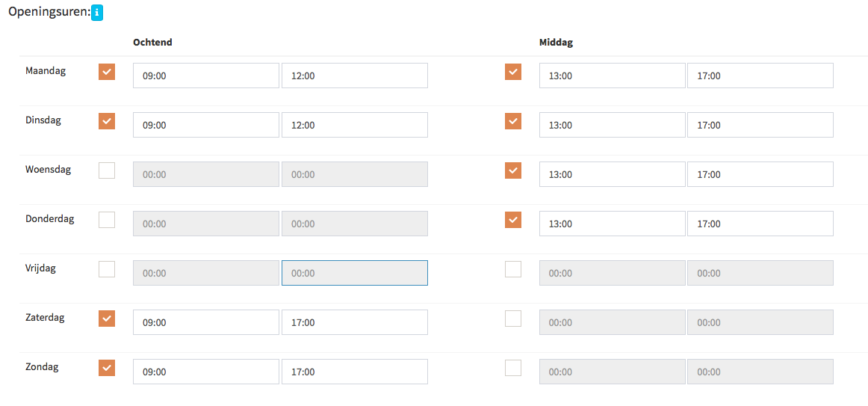Click the Maandag Middag end time field
The image size is (868, 406).
pyautogui.click(x=760, y=76)
